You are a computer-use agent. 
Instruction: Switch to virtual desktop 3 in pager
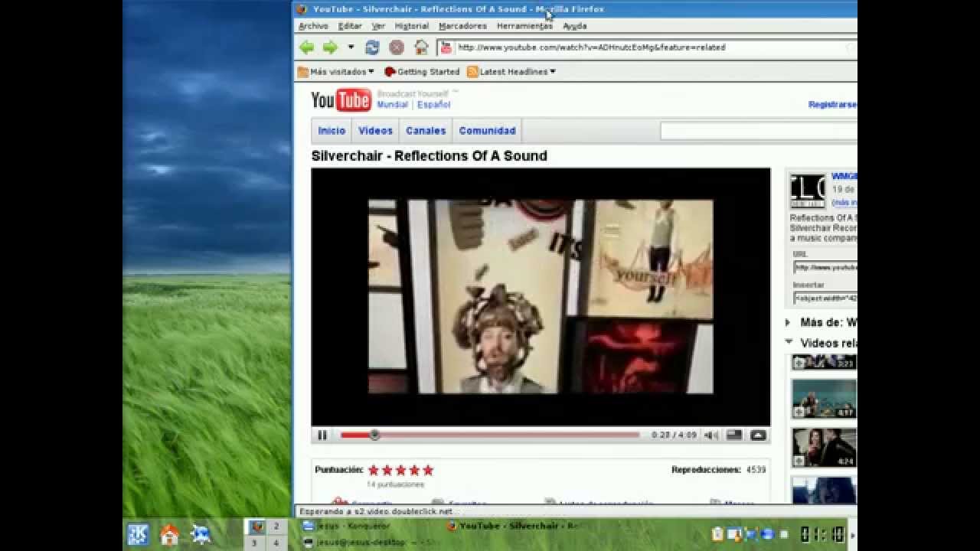(x=254, y=543)
